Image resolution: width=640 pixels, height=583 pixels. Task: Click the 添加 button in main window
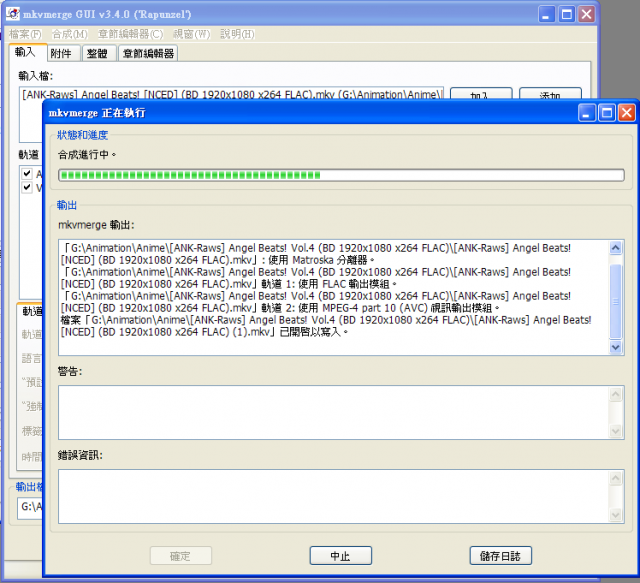(x=550, y=93)
